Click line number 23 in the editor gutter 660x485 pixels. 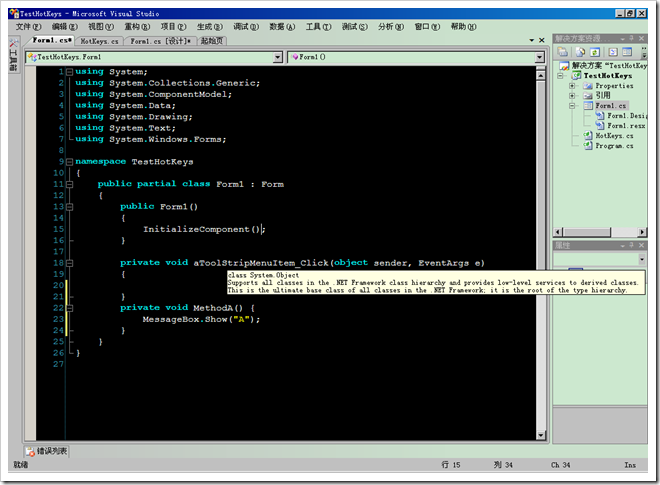coord(58,320)
